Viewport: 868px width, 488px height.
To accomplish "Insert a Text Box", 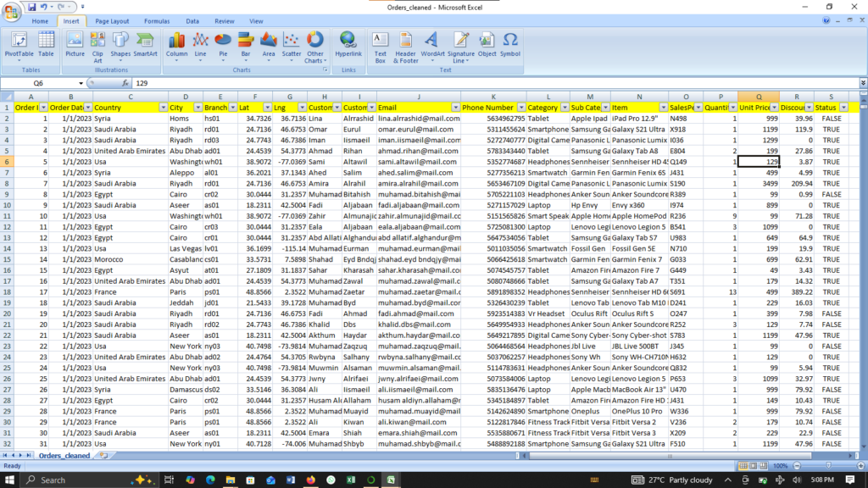I will pos(381,47).
